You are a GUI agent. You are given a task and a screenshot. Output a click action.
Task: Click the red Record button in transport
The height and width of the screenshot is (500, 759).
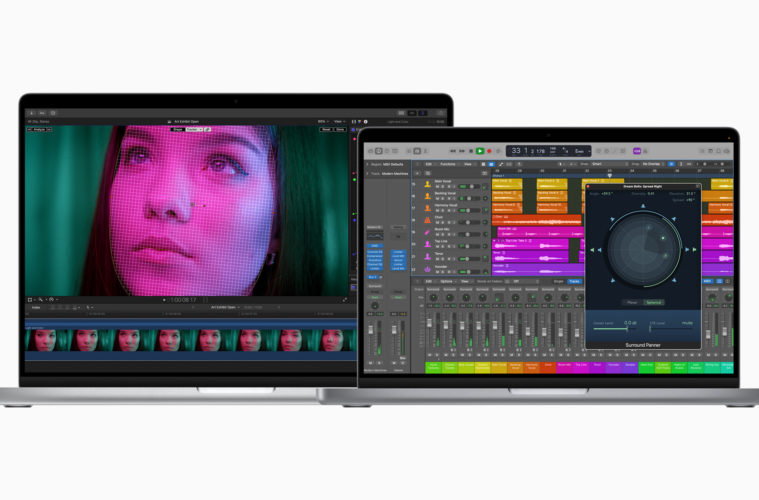[491, 151]
